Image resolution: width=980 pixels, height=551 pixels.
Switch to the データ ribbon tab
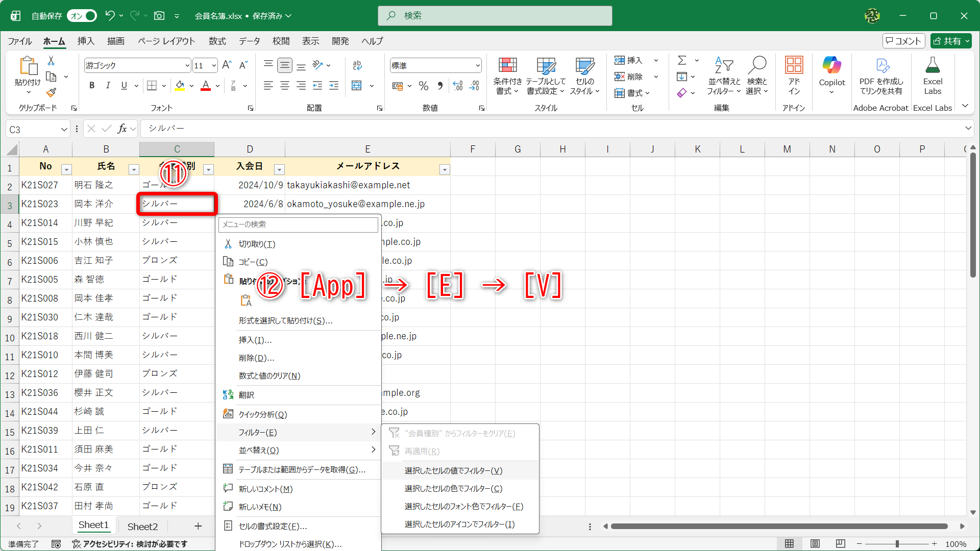coord(249,41)
